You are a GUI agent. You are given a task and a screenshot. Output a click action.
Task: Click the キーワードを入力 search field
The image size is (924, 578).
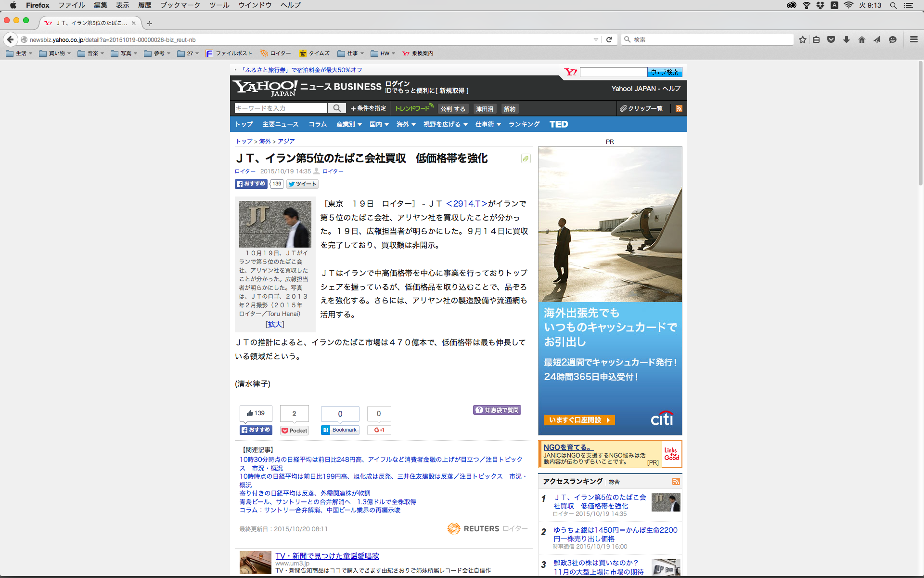click(x=281, y=108)
